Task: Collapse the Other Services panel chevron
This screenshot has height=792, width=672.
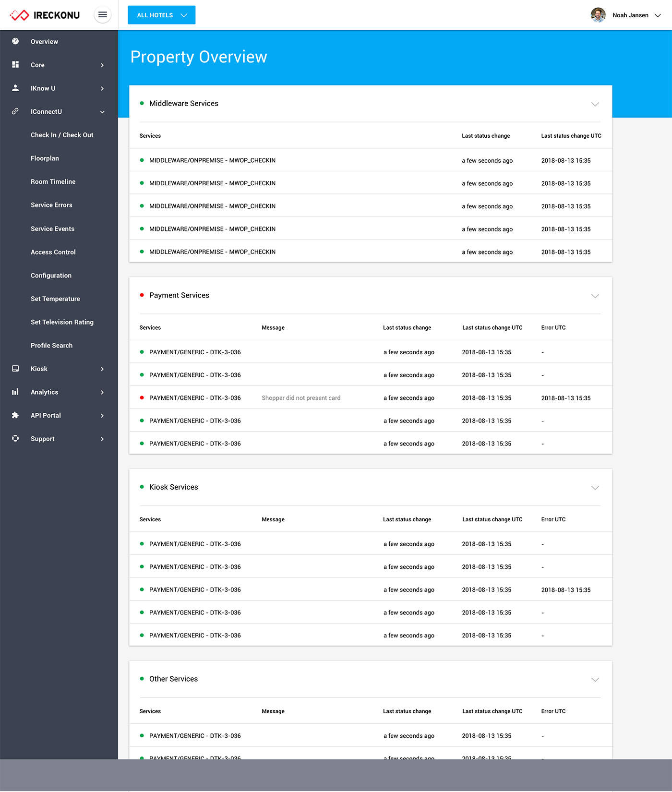Action: coord(595,680)
